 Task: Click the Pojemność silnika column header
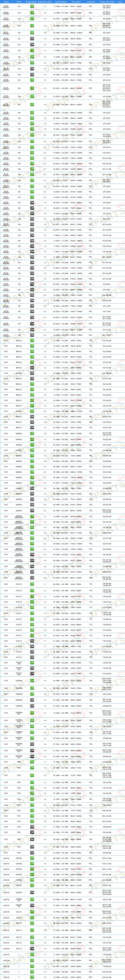click(x=45, y=2)
